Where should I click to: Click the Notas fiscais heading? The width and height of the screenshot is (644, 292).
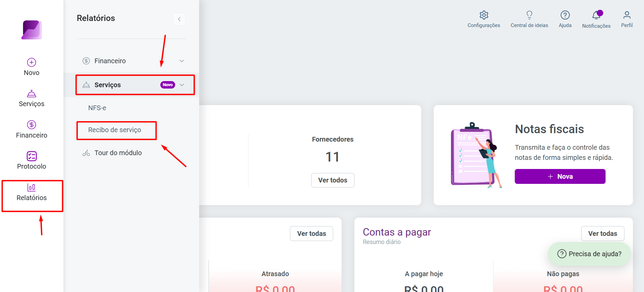coord(549,129)
